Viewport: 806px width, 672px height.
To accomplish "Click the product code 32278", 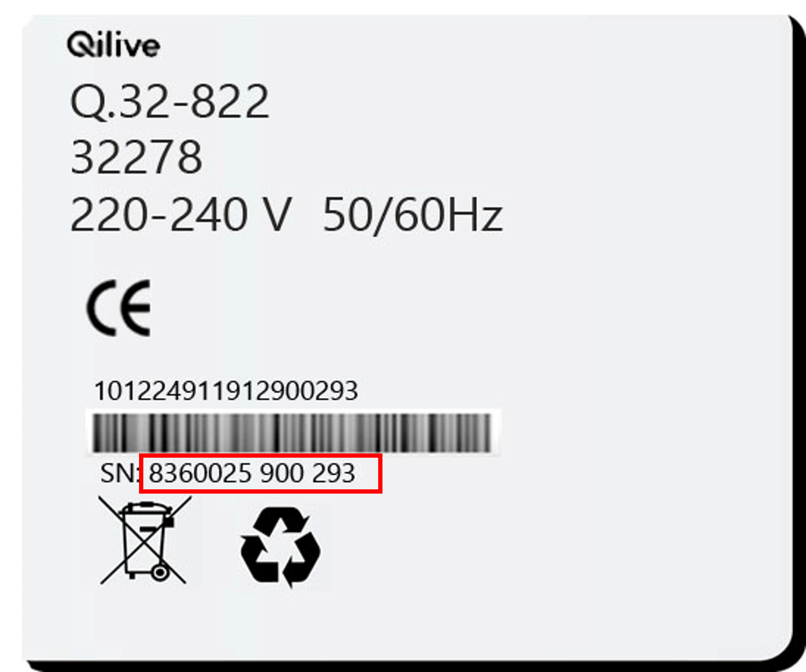I will (136, 157).
